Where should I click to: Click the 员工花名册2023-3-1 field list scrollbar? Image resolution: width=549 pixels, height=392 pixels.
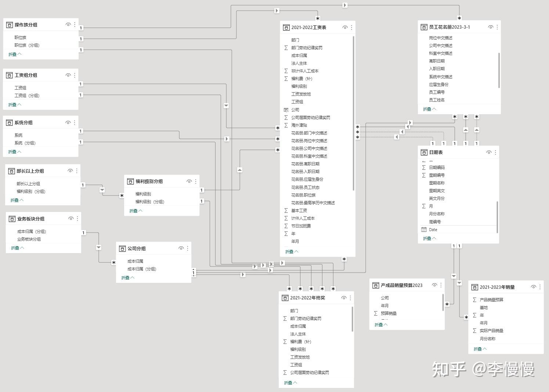499,71
